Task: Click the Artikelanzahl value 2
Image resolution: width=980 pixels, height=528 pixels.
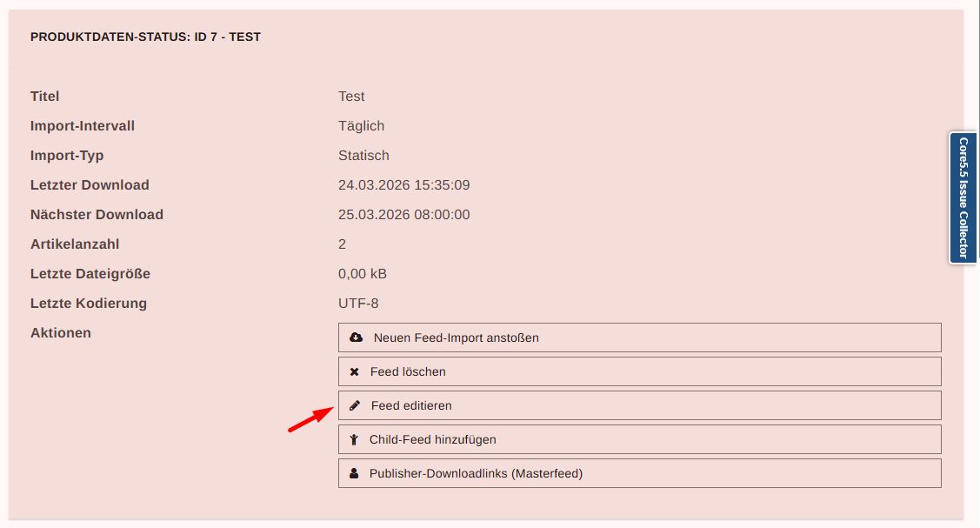Action: (342, 244)
